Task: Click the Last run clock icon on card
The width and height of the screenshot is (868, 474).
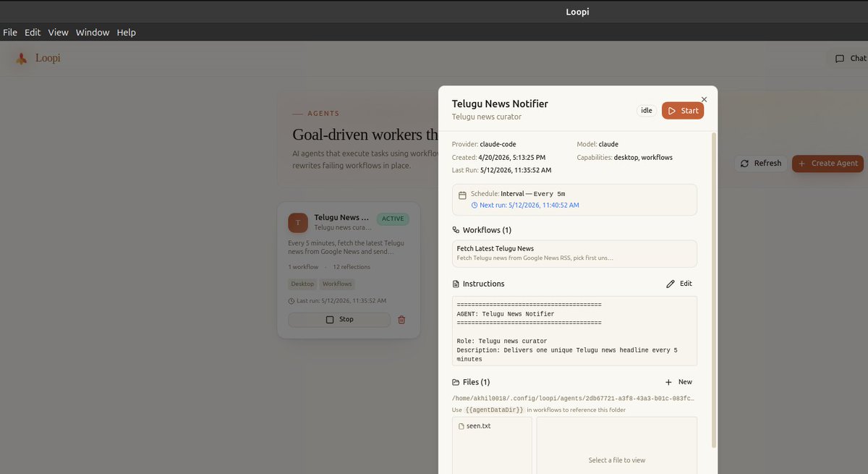Action: pyautogui.click(x=292, y=300)
